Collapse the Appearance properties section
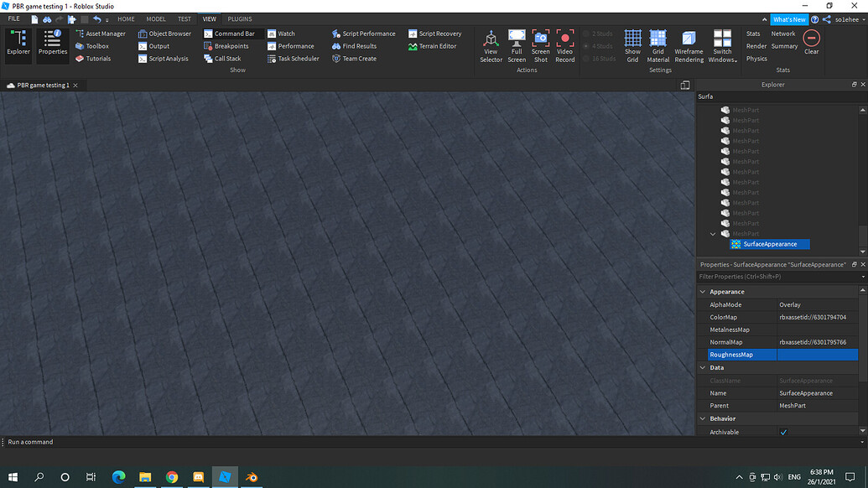The height and width of the screenshot is (488, 868). (x=702, y=291)
